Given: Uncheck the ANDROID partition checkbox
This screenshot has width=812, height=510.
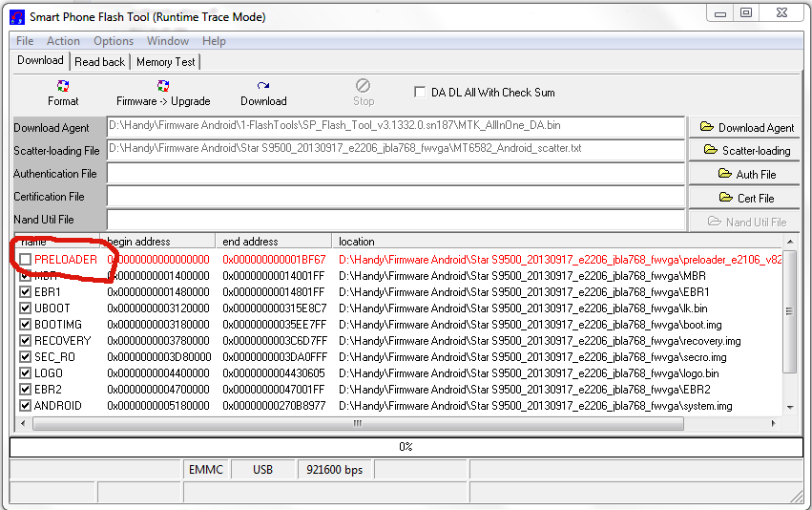Looking at the screenshot, I should pos(25,405).
